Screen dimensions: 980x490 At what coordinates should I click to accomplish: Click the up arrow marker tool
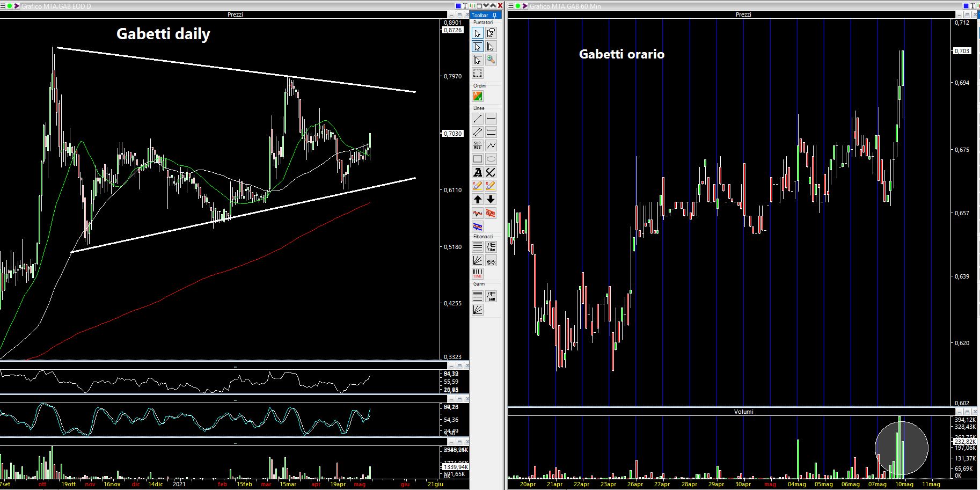click(x=477, y=199)
